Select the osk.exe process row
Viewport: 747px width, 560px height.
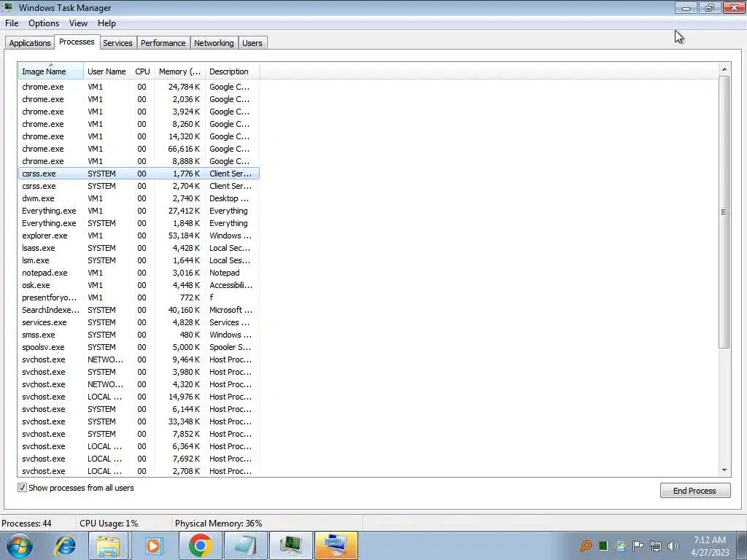coord(139,285)
